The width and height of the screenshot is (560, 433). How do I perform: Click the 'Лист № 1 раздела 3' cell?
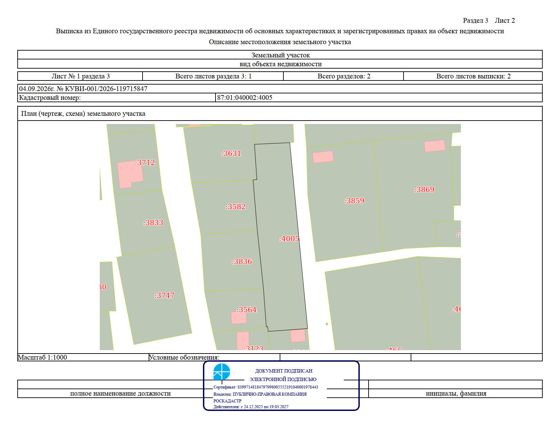(80, 76)
